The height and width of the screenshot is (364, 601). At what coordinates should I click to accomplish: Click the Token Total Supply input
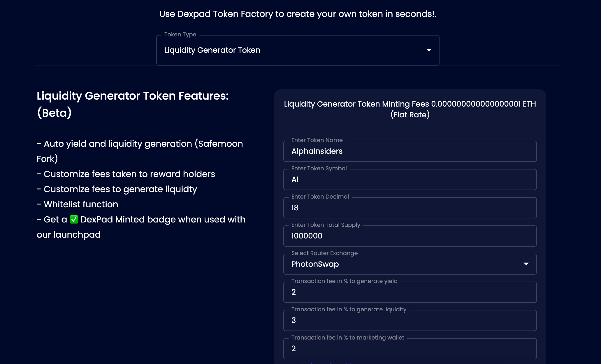(x=410, y=236)
